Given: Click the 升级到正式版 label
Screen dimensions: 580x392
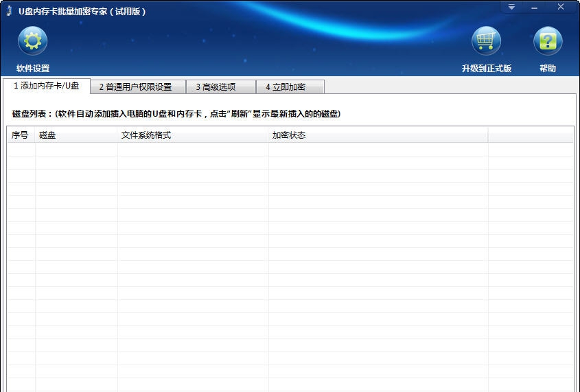Looking at the screenshot, I should pos(486,69).
